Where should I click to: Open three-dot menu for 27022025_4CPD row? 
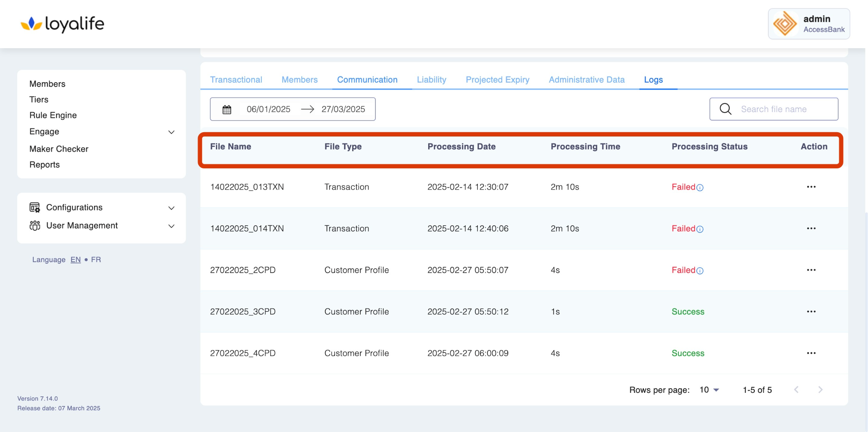pyautogui.click(x=811, y=353)
